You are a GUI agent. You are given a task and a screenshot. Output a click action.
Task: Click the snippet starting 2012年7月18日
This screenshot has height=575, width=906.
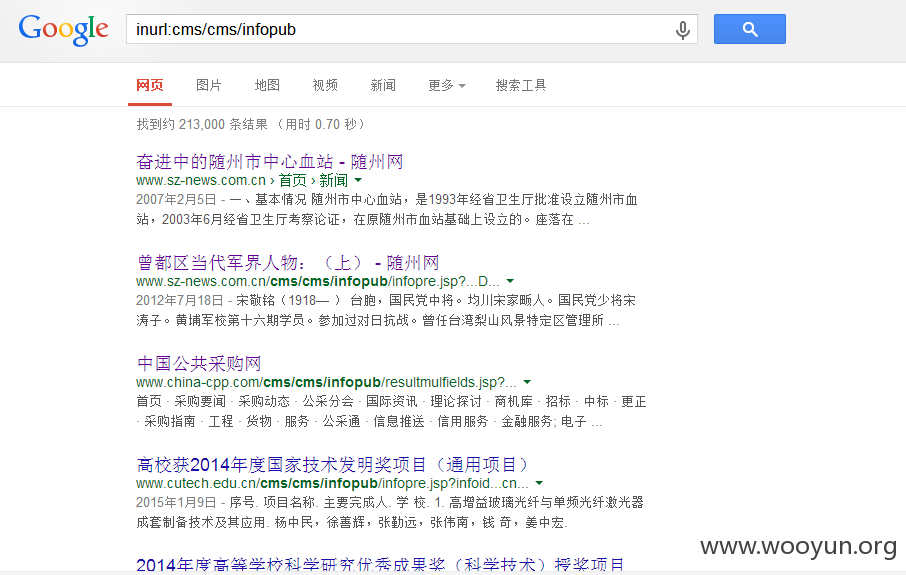pyautogui.click(x=386, y=310)
